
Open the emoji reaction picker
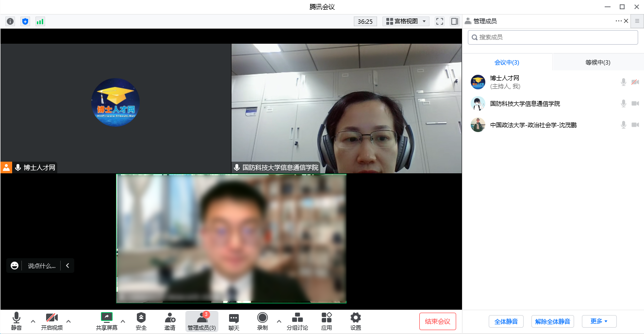[x=15, y=266]
